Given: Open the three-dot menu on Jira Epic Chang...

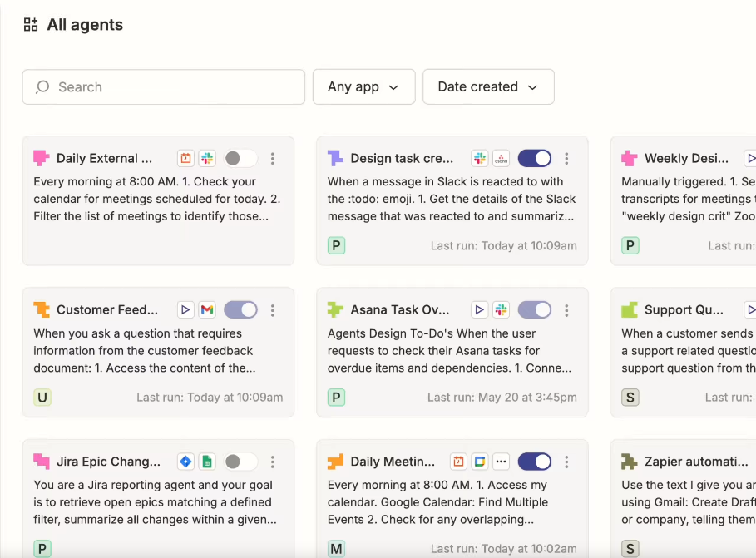Looking at the screenshot, I should point(273,462).
